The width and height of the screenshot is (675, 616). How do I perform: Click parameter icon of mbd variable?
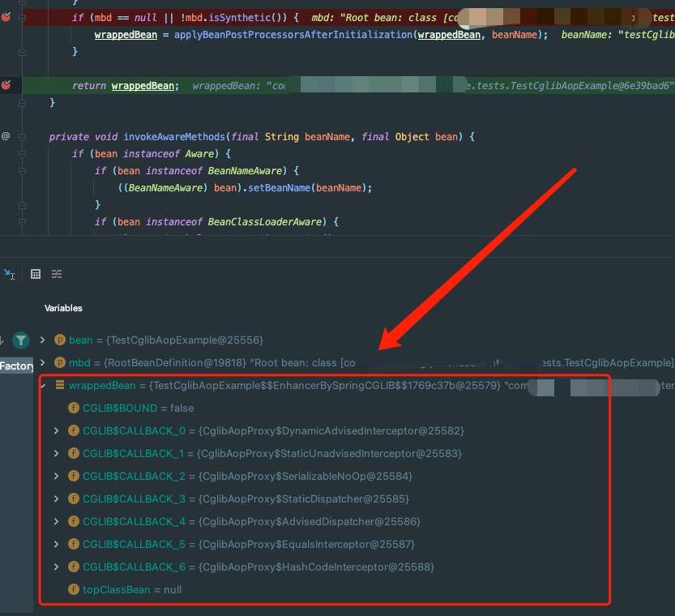click(x=60, y=362)
